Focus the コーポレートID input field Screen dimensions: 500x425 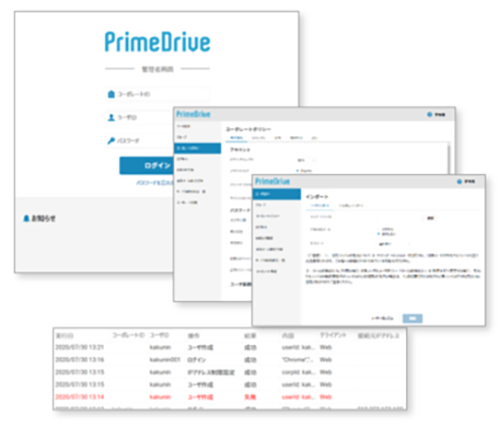[x=157, y=94]
